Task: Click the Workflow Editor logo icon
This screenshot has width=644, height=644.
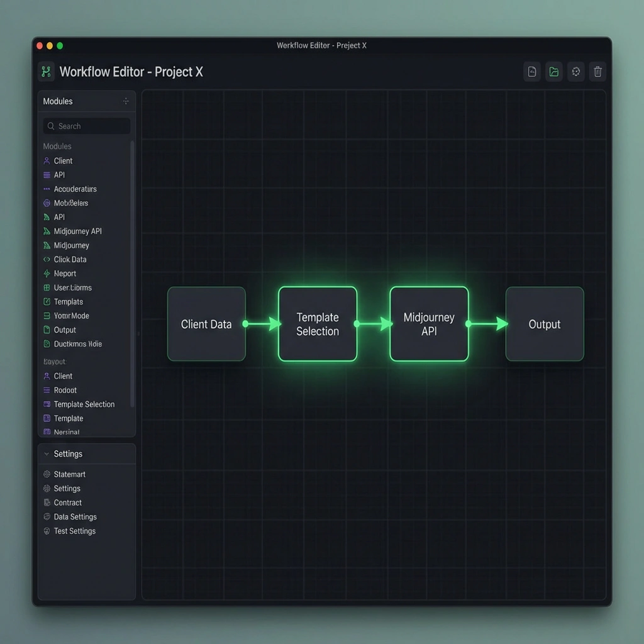Action: [45, 71]
